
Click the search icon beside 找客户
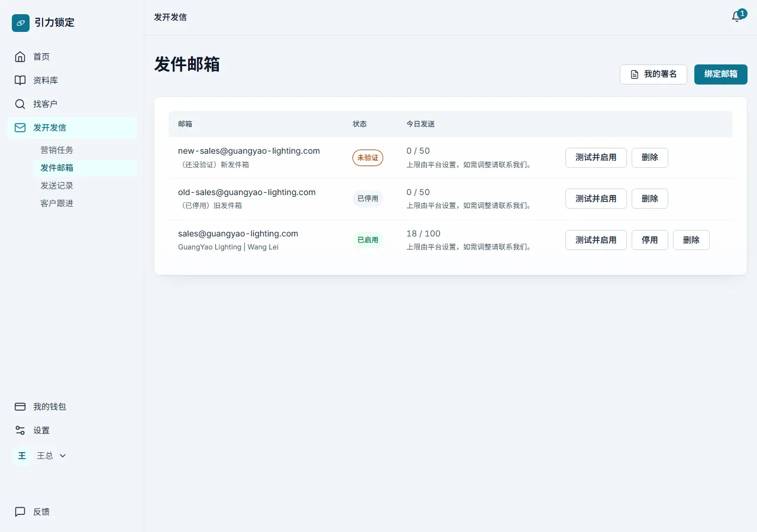(20, 104)
